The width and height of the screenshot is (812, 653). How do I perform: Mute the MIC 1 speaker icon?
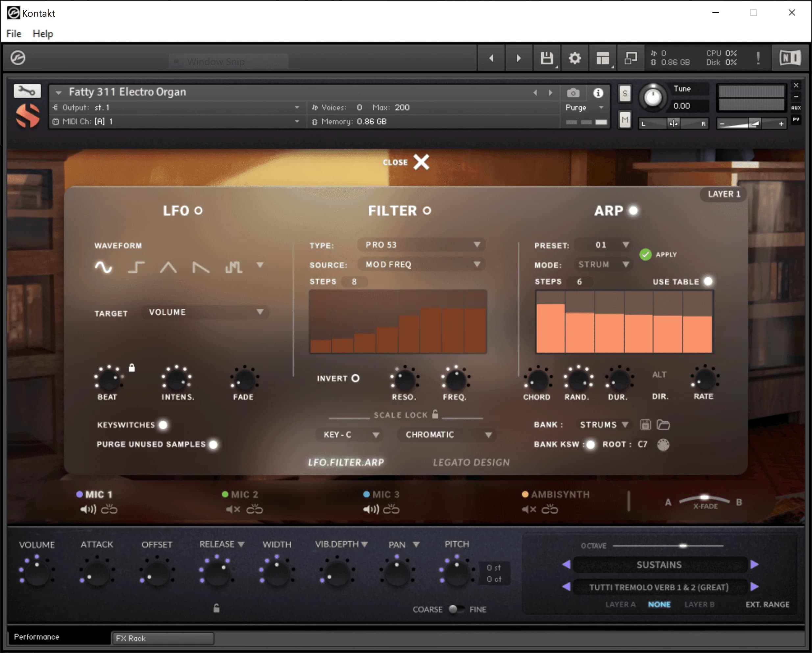[88, 510]
